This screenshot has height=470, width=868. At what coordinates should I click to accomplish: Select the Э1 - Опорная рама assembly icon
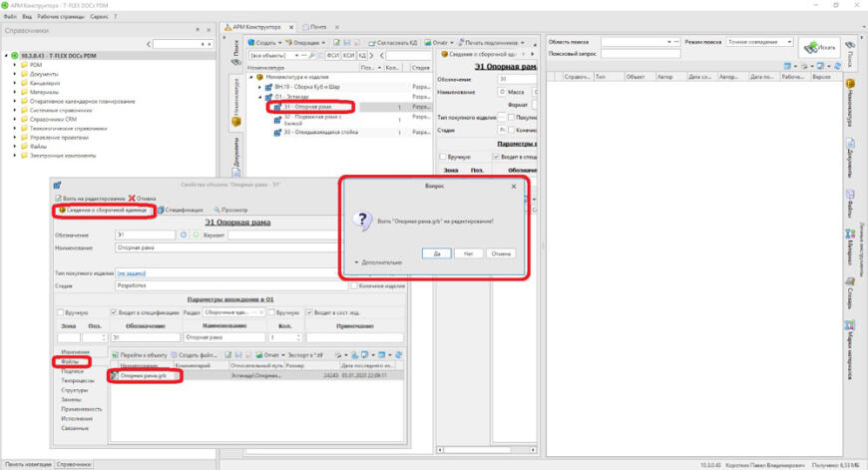coord(278,107)
